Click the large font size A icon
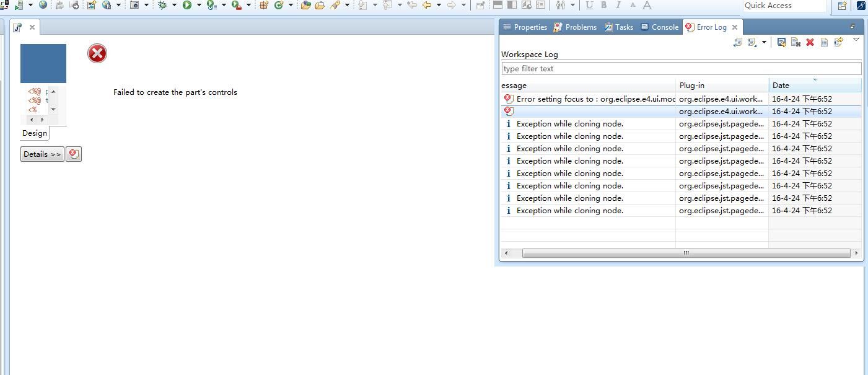This screenshot has width=868, height=375. click(647, 5)
